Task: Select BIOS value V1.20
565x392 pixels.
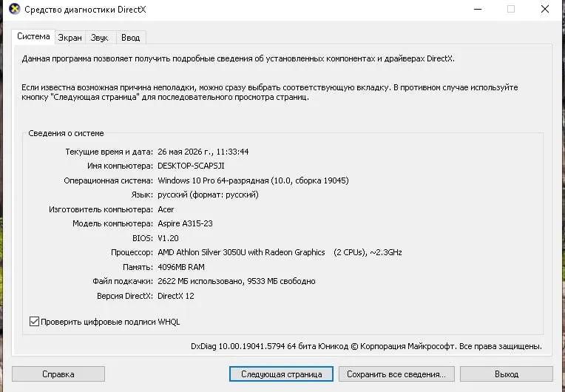Action: pyautogui.click(x=169, y=238)
